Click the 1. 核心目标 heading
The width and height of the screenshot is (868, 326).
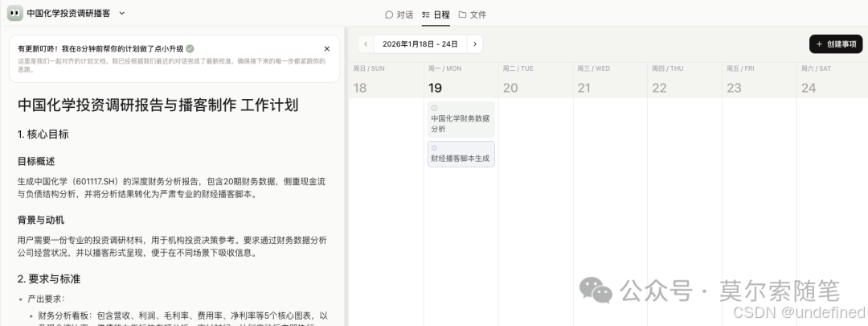[43, 134]
